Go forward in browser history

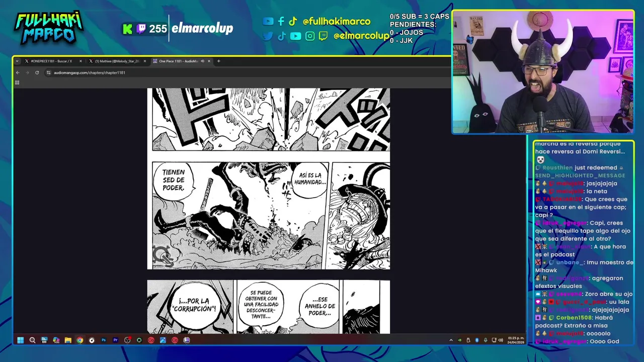[x=27, y=72]
